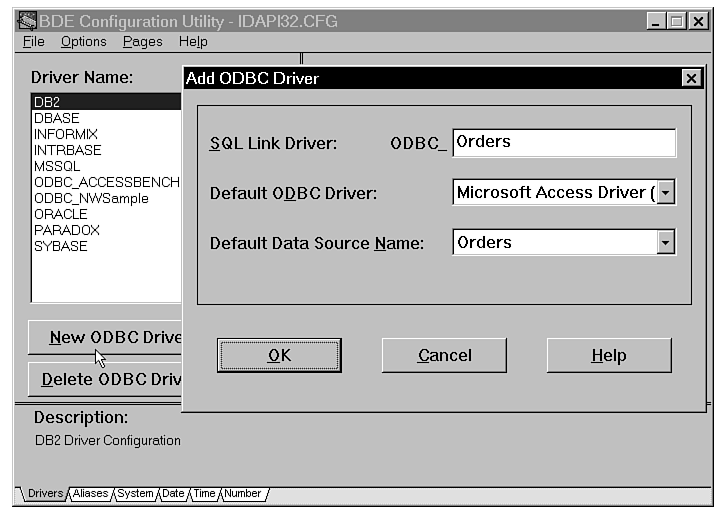Open the Default Data Source Name dropdown

[666, 242]
